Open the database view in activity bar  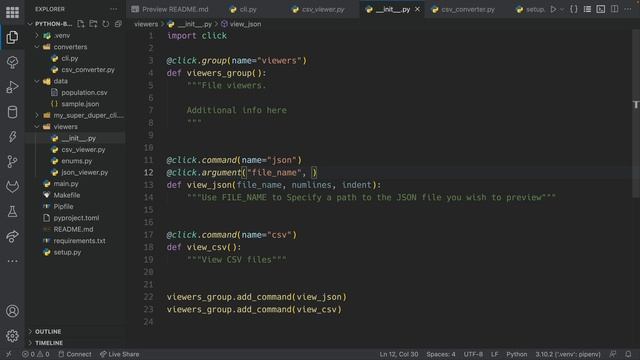coord(12,112)
